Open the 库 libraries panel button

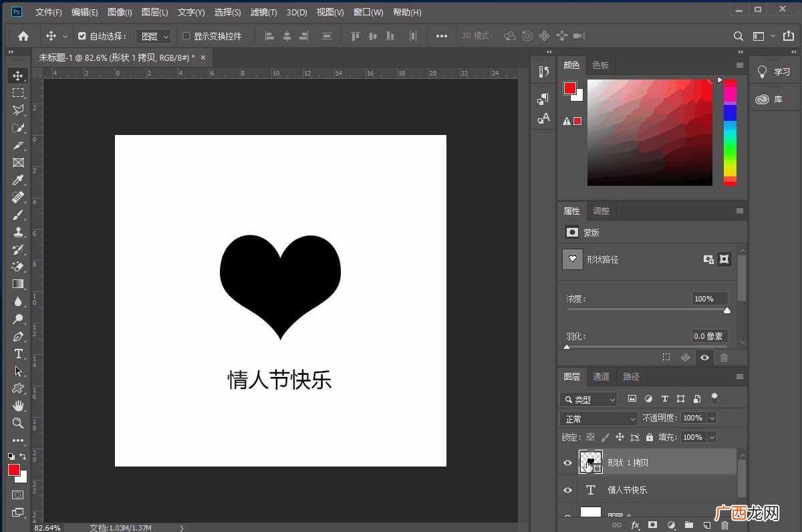click(x=769, y=99)
